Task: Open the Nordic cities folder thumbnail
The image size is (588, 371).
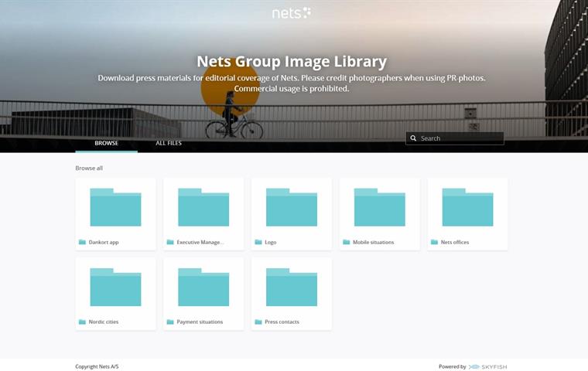Action: [x=115, y=287]
